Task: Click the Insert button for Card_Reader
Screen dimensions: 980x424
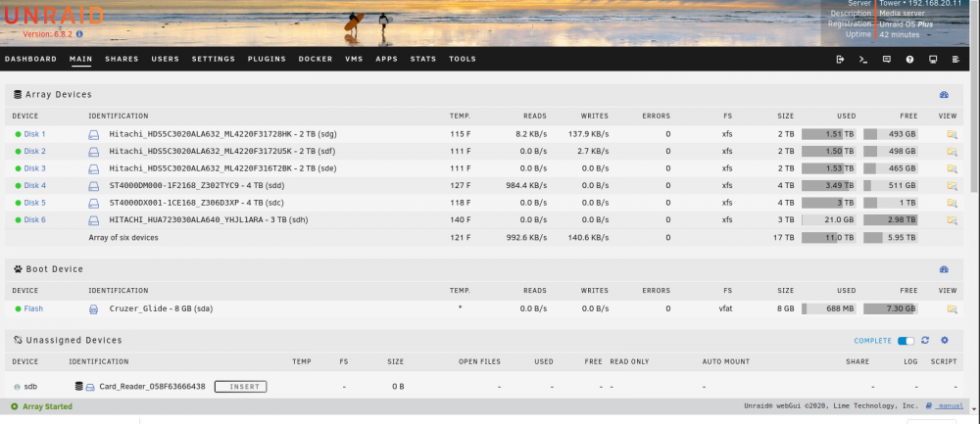Action: [241, 387]
